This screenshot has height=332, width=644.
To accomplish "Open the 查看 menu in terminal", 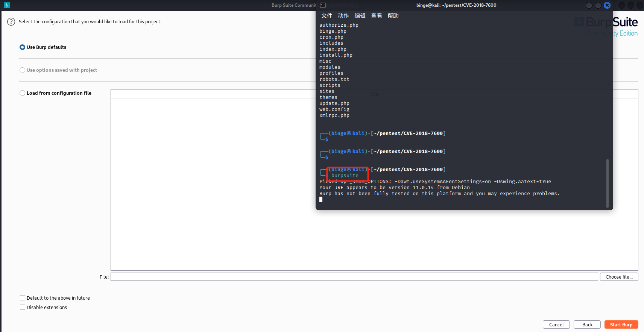I will [x=377, y=15].
